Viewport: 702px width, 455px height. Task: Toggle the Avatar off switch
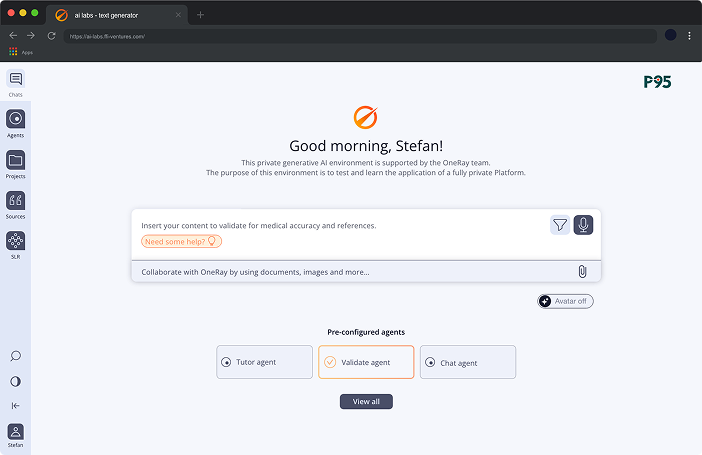(566, 301)
